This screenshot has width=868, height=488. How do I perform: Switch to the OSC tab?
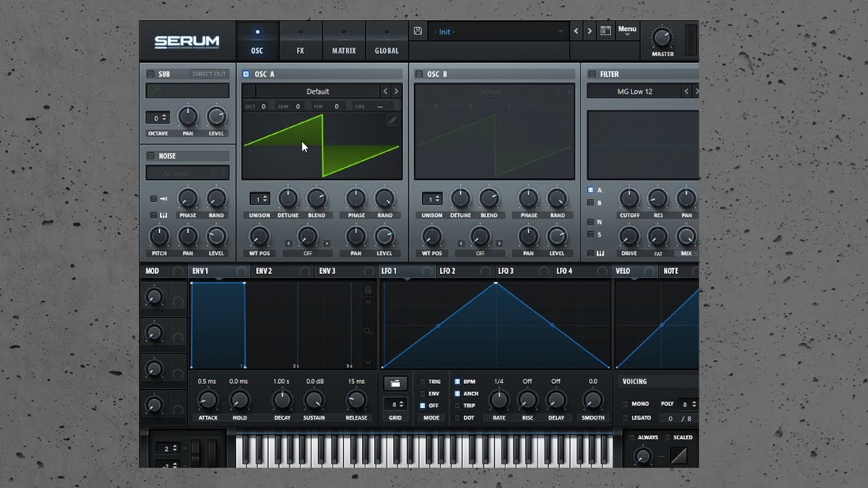(257, 40)
